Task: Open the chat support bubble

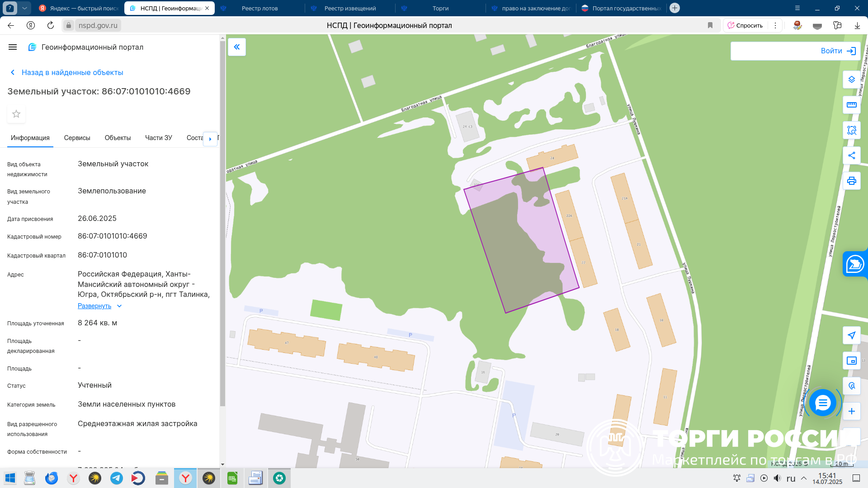Action: (x=822, y=403)
